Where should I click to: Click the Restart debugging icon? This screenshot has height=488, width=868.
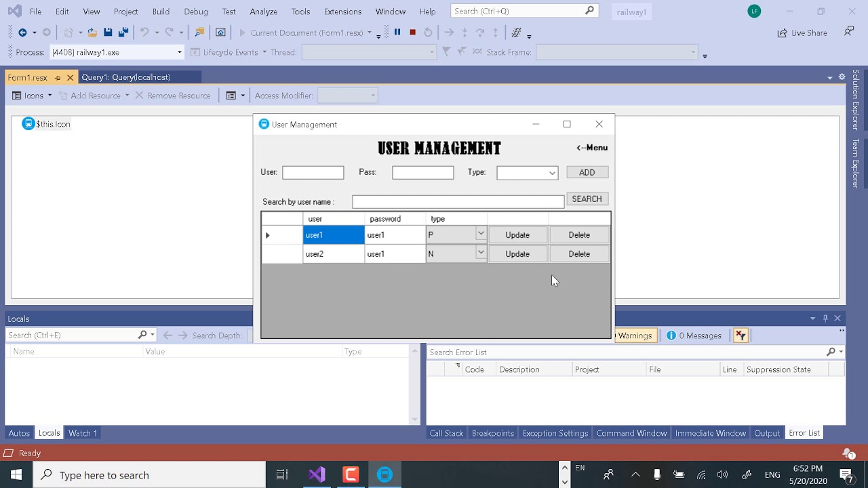[428, 33]
